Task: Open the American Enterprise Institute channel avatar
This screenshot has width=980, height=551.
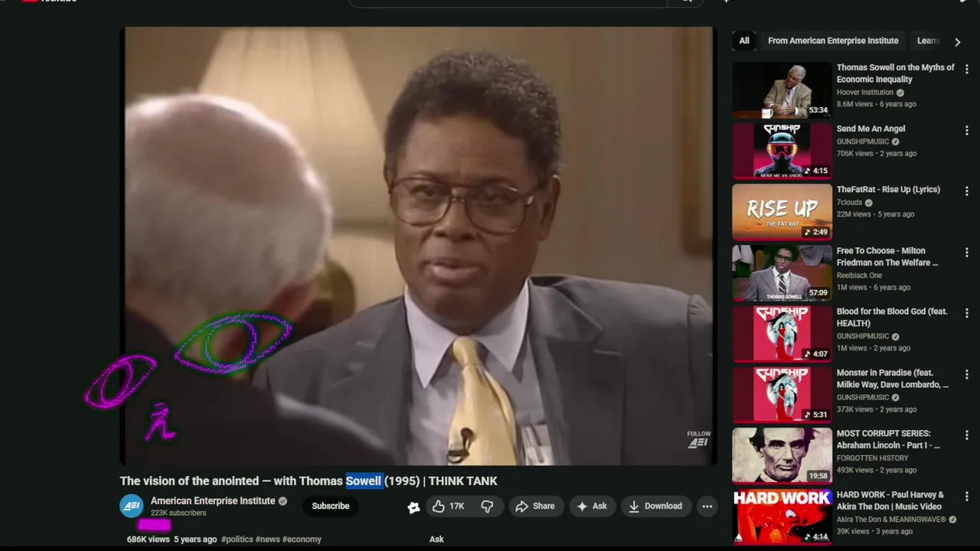Action: 132,506
